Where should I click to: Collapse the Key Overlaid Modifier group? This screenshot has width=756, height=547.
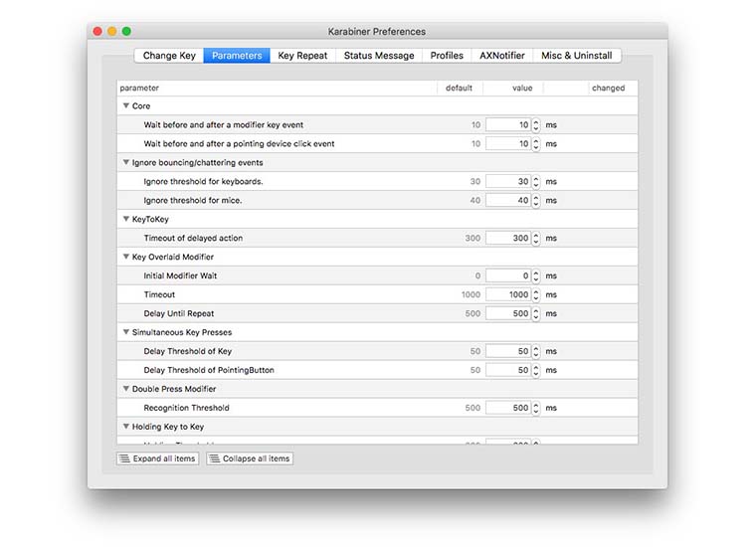click(125, 258)
